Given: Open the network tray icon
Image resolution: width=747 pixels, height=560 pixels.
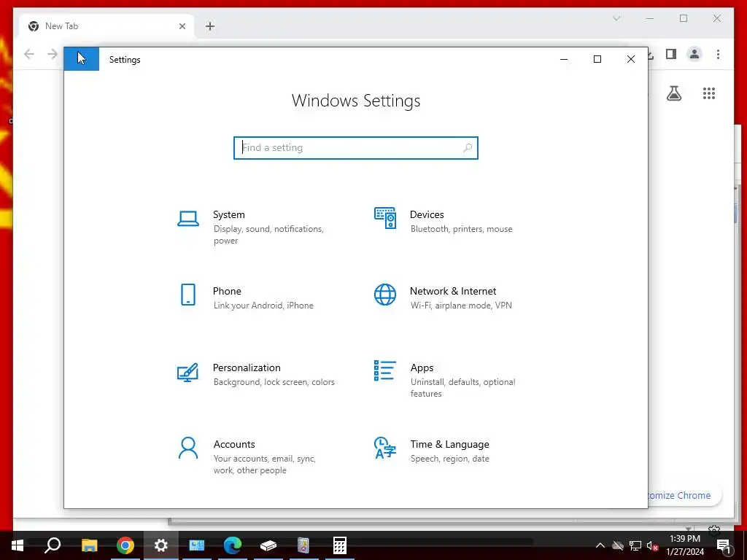Looking at the screenshot, I should (x=635, y=545).
